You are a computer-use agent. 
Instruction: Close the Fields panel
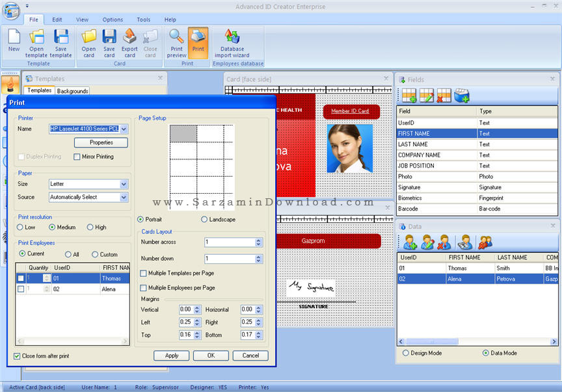(x=552, y=79)
